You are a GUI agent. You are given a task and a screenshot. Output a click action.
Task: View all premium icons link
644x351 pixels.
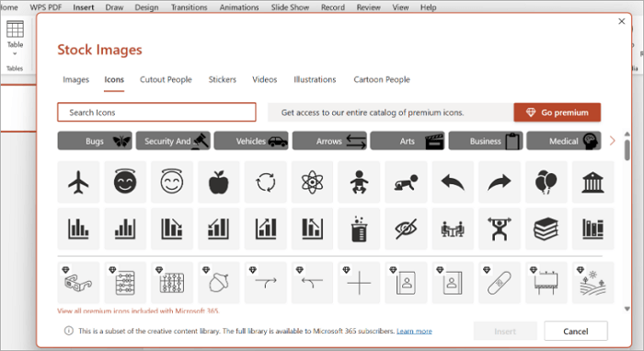point(138,310)
